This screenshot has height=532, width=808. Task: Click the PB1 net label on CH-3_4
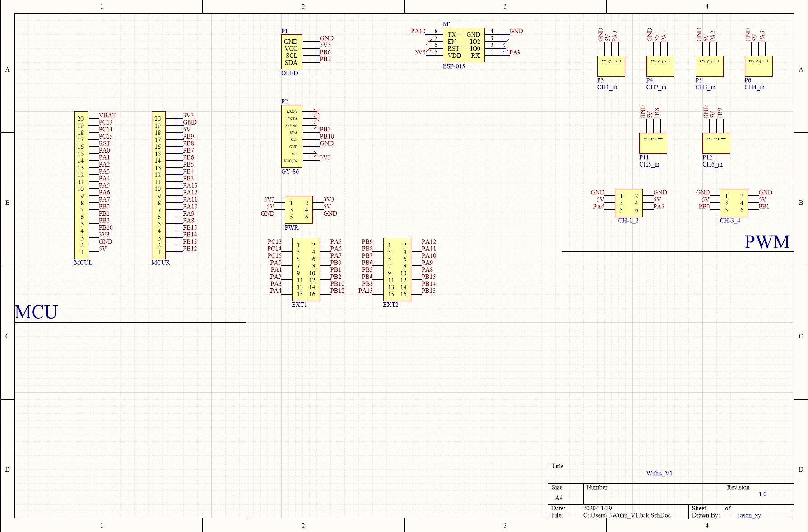point(764,207)
